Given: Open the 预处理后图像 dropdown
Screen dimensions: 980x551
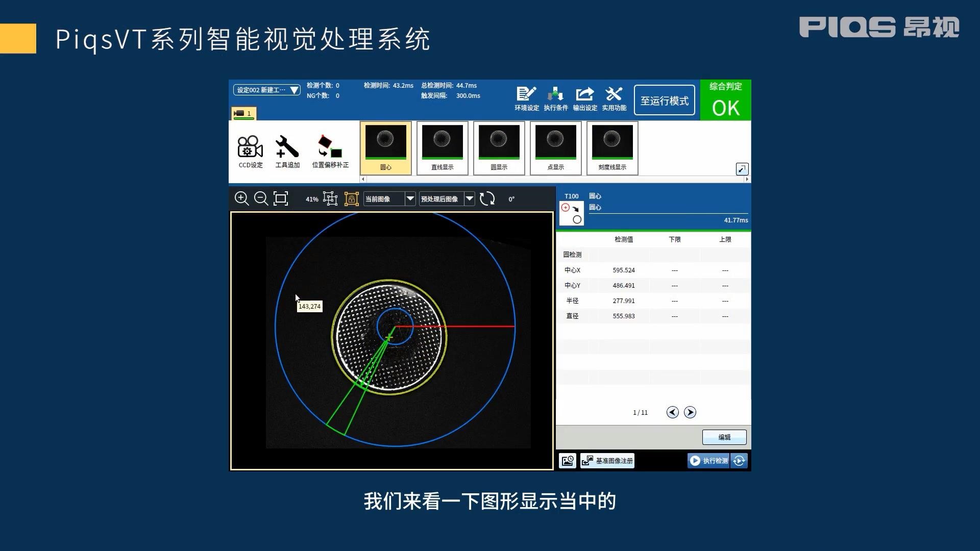Looking at the screenshot, I should tap(447, 199).
